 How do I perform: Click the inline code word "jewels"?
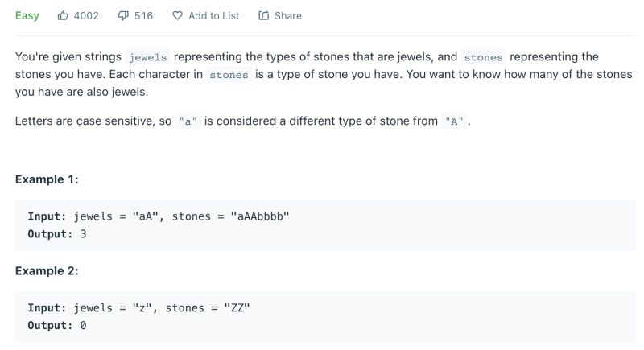[x=147, y=57]
